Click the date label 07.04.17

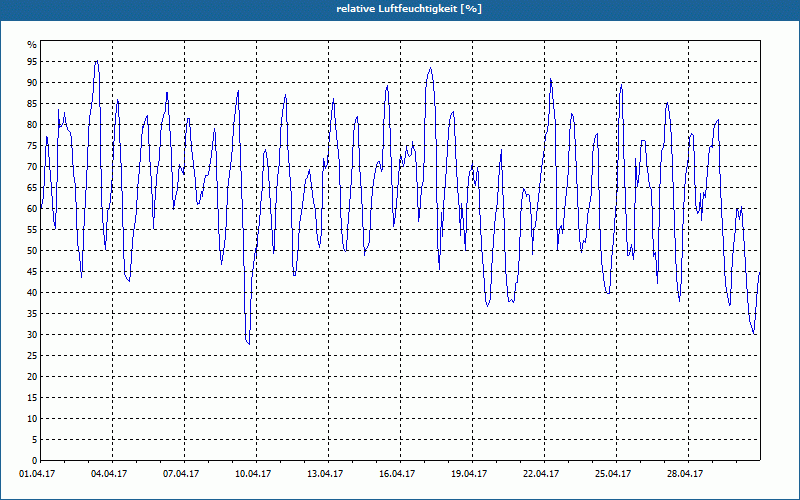pos(181,474)
